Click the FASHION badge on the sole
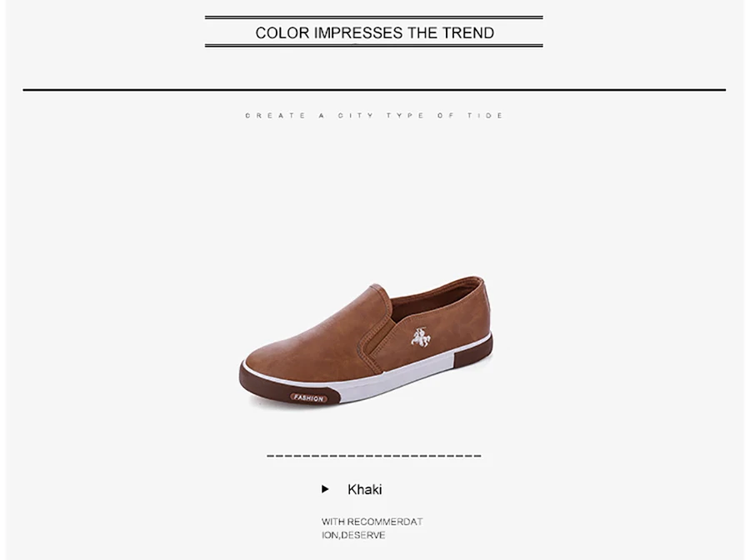This screenshot has width=750, height=560. point(309,397)
